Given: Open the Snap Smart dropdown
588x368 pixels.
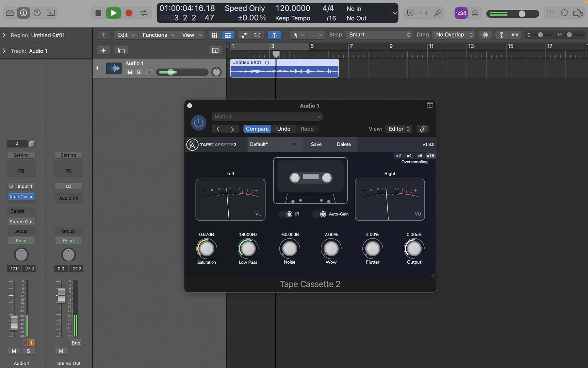Looking at the screenshot, I should [x=379, y=35].
